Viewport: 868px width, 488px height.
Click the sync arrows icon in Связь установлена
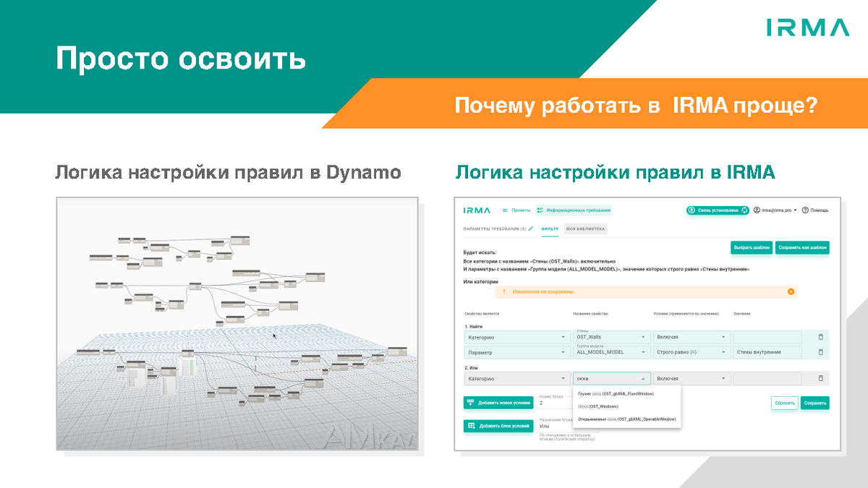coord(744,210)
